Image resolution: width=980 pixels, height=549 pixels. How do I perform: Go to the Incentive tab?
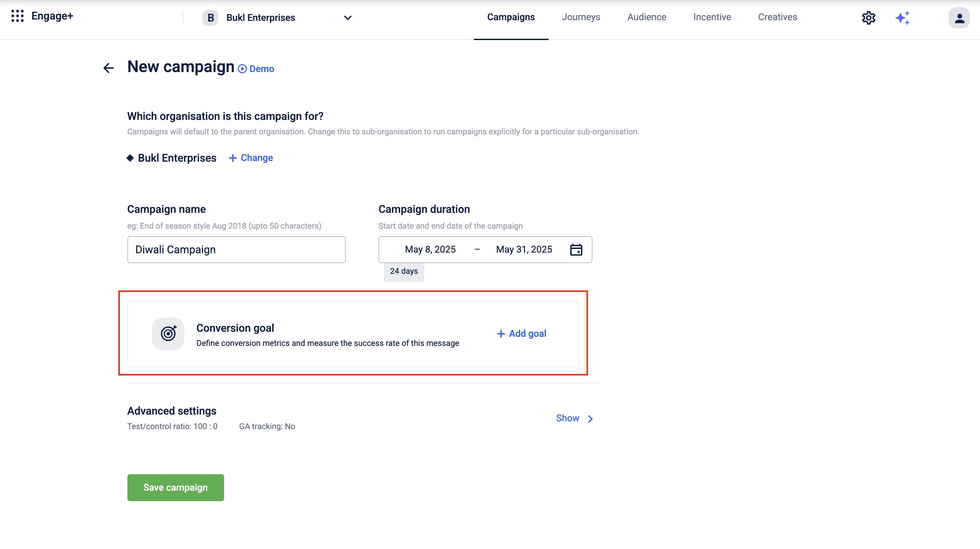tap(712, 17)
